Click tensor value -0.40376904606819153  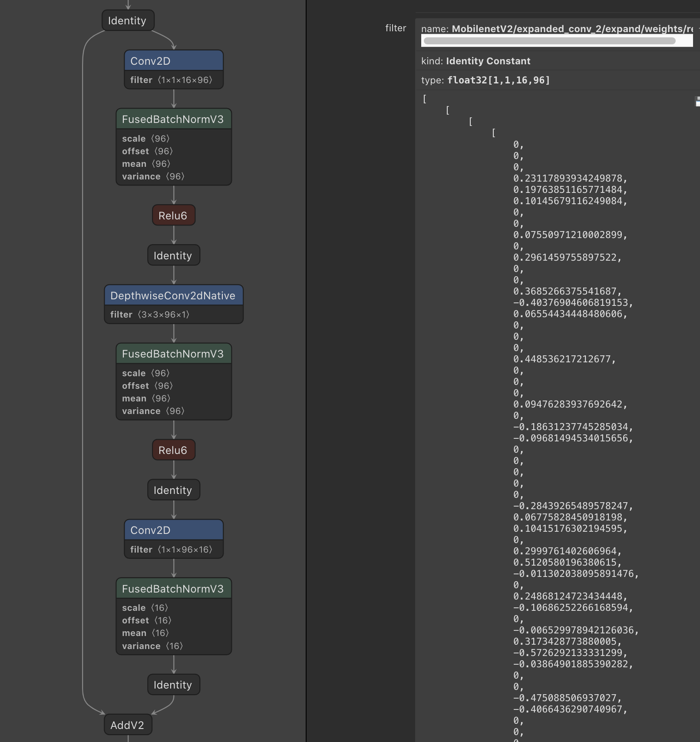[x=573, y=302]
